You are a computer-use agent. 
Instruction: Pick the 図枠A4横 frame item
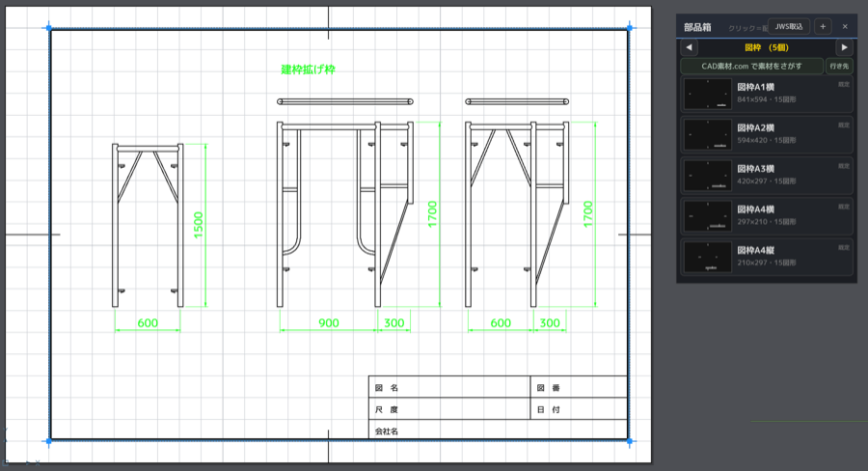tap(767, 216)
